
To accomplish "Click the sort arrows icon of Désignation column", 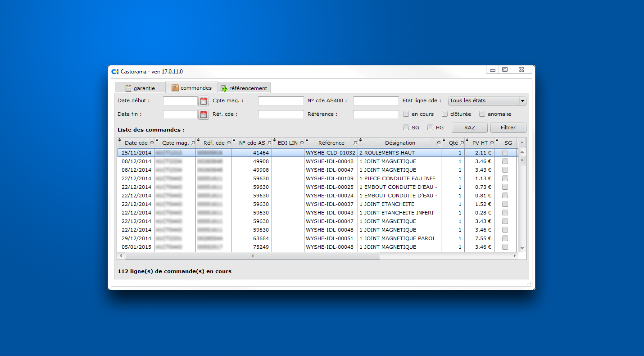I will [x=360, y=140].
